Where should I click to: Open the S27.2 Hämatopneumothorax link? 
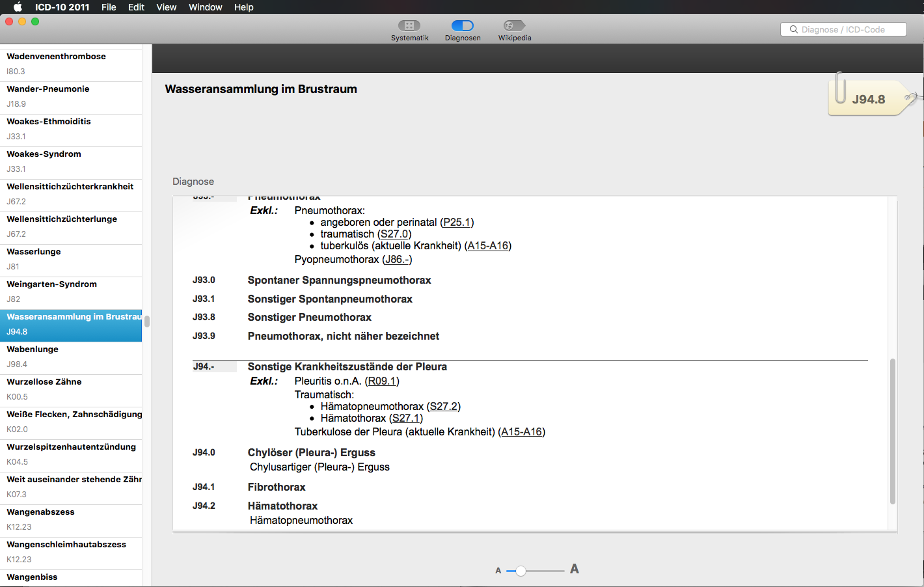443,405
